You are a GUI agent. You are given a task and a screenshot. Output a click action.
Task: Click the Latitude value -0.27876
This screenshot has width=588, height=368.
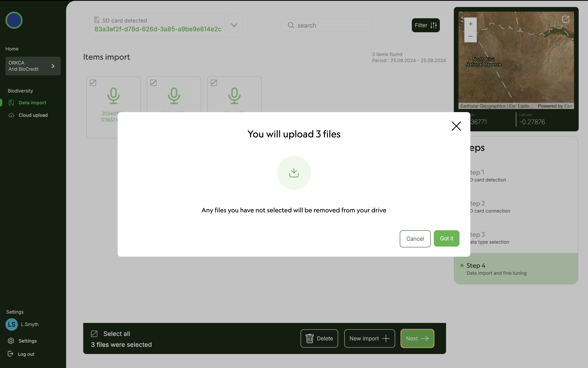pyautogui.click(x=532, y=122)
